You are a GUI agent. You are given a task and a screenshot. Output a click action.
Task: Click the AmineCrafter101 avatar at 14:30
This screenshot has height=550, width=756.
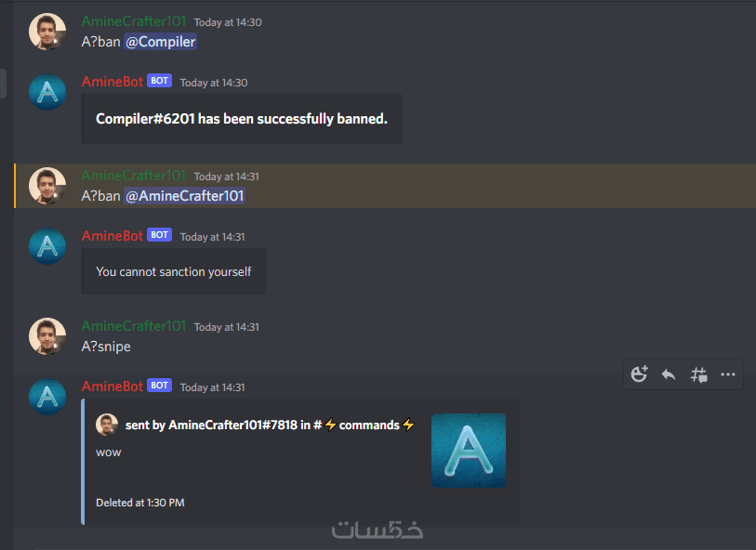point(47,32)
